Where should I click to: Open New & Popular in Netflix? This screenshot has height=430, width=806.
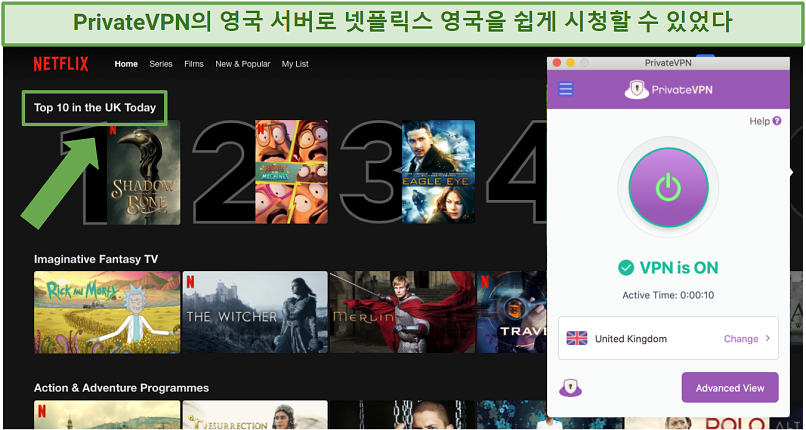[x=243, y=64]
